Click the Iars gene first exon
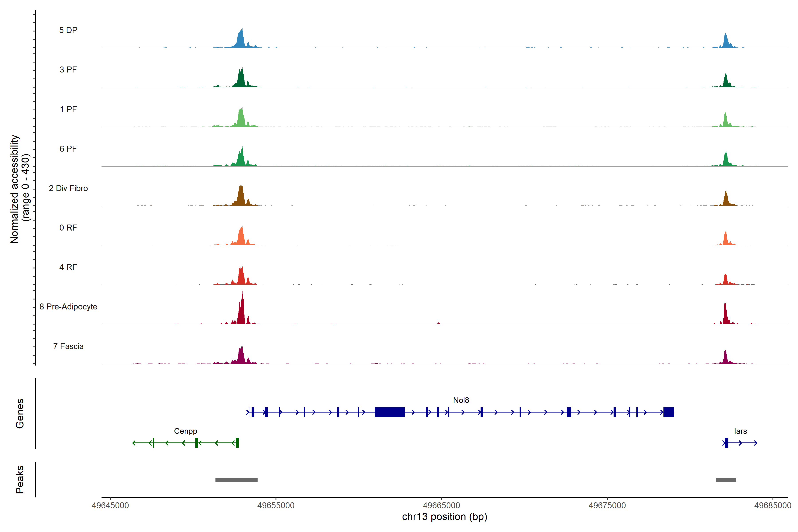The height and width of the screenshot is (532, 798). (726, 443)
